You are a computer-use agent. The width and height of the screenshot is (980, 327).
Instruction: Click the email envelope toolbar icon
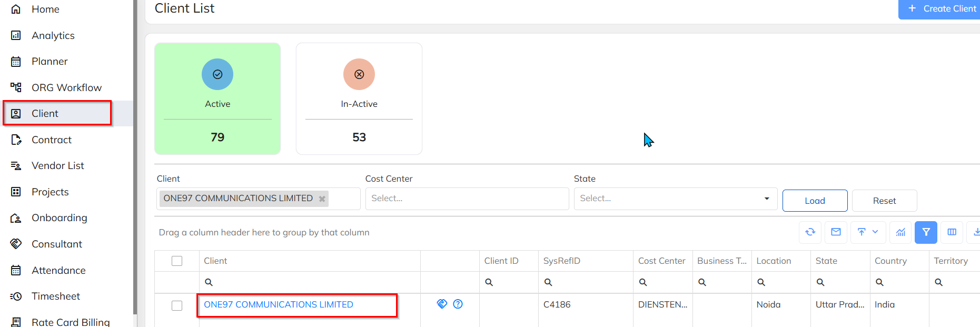coord(836,232)
